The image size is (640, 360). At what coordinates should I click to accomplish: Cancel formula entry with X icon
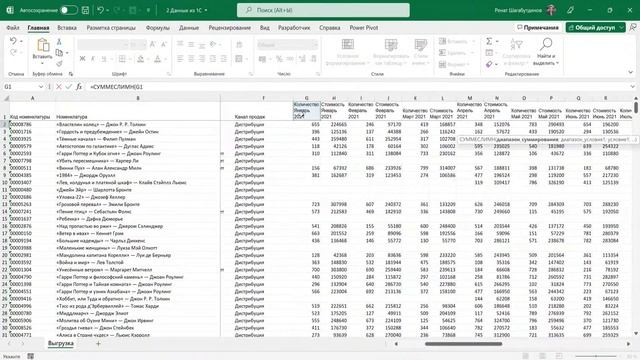pyautogui.click(x=59, y=87)
